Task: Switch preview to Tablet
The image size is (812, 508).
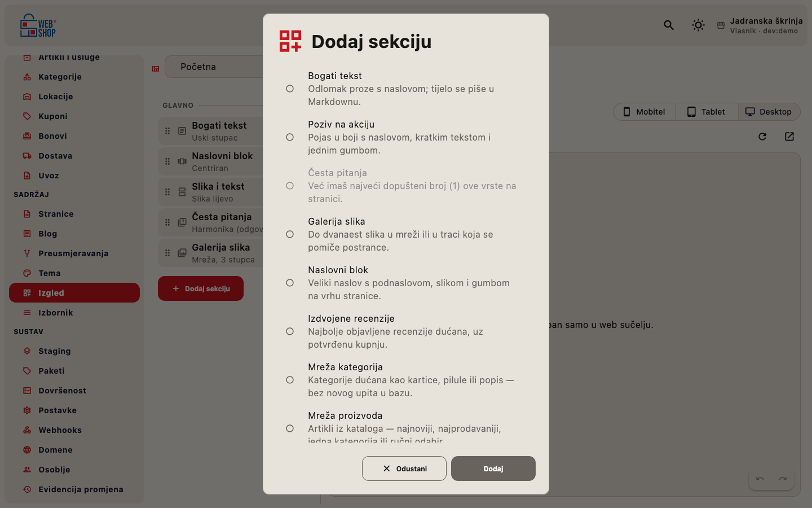Action: pyautogui.click(x=707, y=112)
